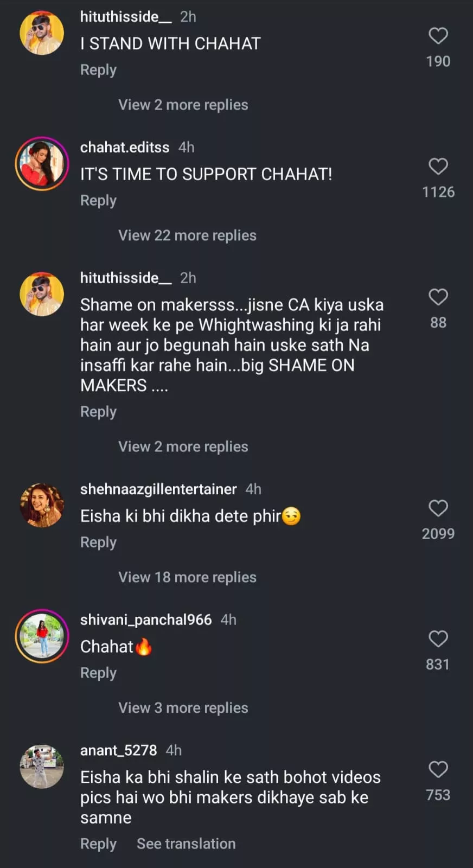Like shivani_panchal966's Chahat fire comment

click(438, 639)
